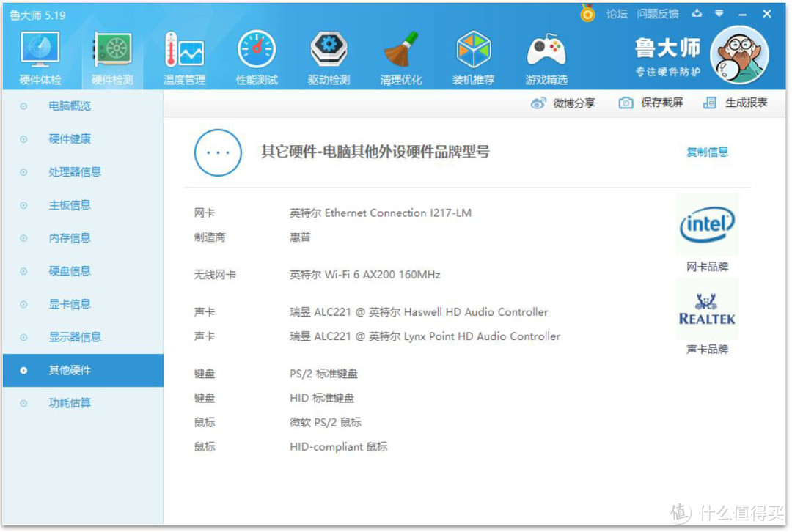Copy hardware info via 复制信息 link
This screenshot has height=532, width=792.
(x=706, y=152)
